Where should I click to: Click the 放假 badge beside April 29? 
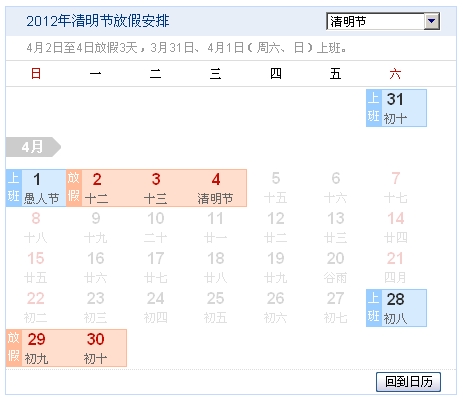(x=14, y=348)
